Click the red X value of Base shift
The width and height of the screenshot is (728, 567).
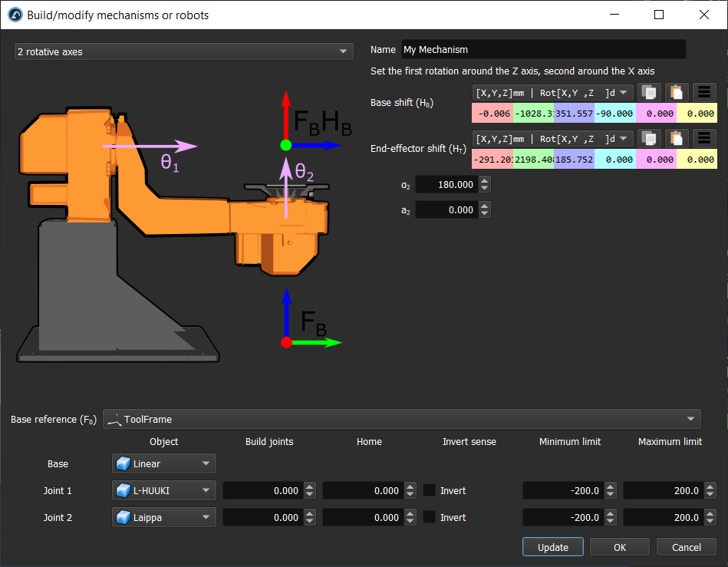[492, 114]
